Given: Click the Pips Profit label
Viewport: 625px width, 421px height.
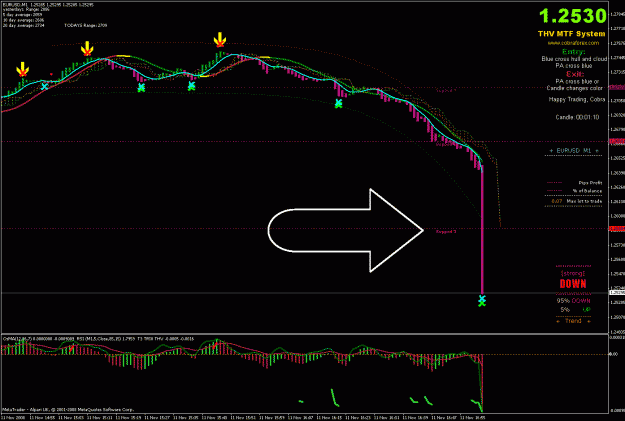Looking at the screenshot, I should point(590,183).
